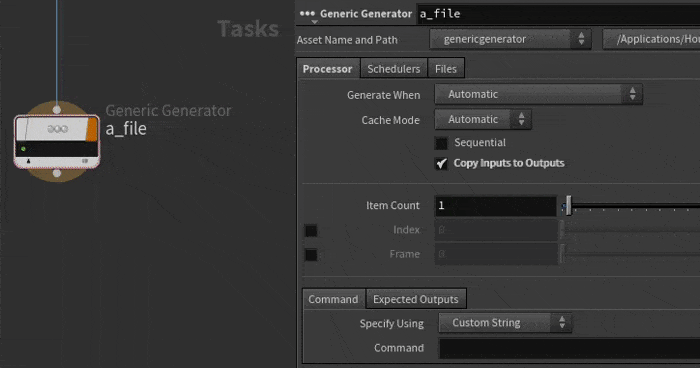Open the Generate When dropdown
Image resolution: width=700 pixels, height=368 pixels.
[x=538, y=94]
